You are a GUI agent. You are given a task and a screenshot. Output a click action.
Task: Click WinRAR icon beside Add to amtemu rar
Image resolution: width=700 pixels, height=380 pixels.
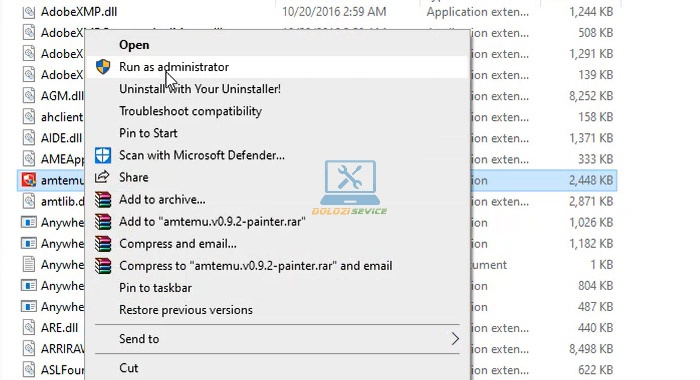[103, 221]
